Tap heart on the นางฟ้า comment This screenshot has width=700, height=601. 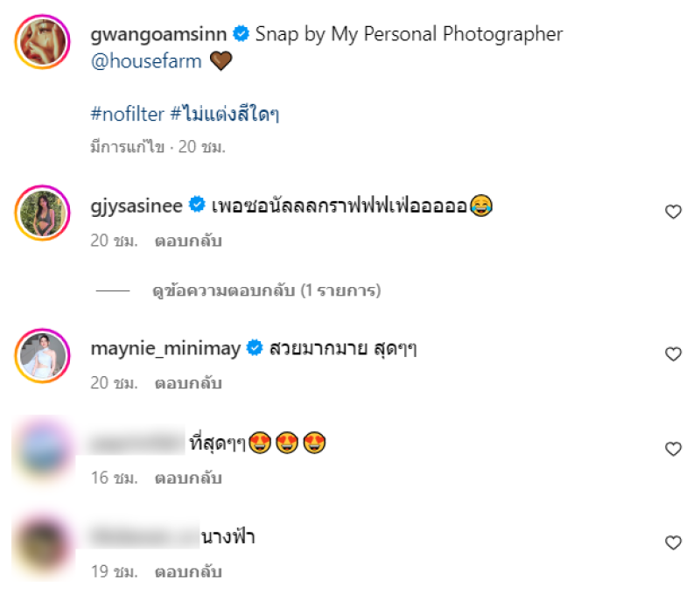click(x=673, y=543)
